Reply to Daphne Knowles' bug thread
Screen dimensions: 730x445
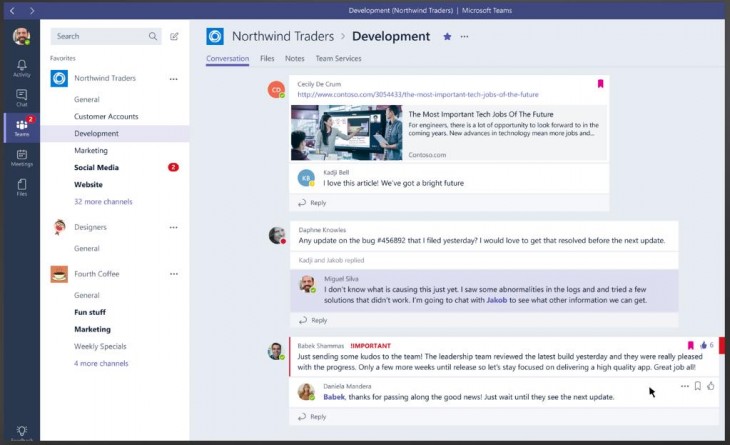point(313,320)
